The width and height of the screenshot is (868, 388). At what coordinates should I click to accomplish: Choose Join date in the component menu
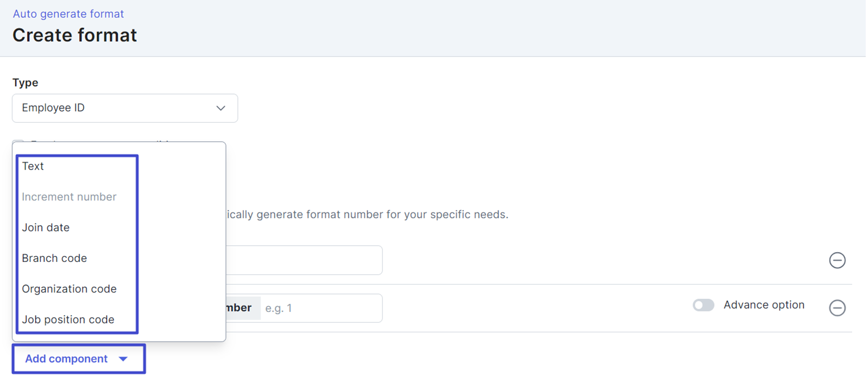click(x=46, y=227)
